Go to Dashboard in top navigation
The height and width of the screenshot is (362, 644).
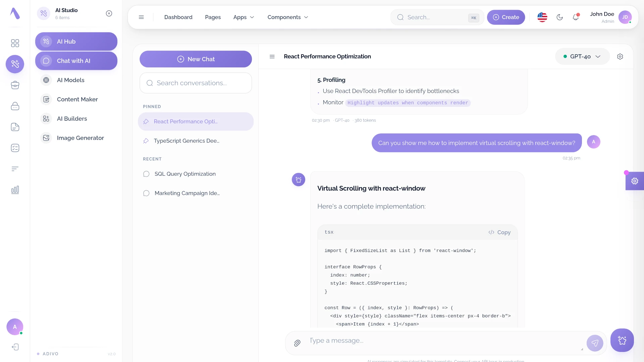coord(178,17)
